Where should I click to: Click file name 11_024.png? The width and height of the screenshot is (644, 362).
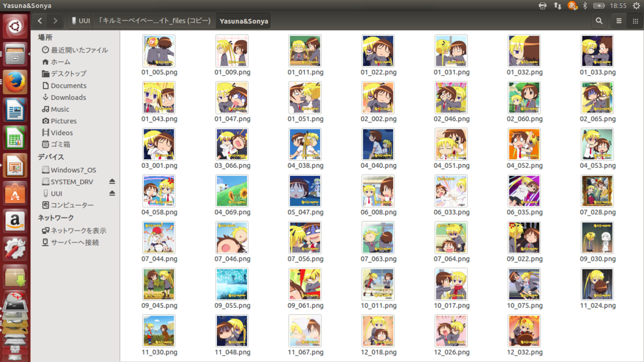click(597, 305)
